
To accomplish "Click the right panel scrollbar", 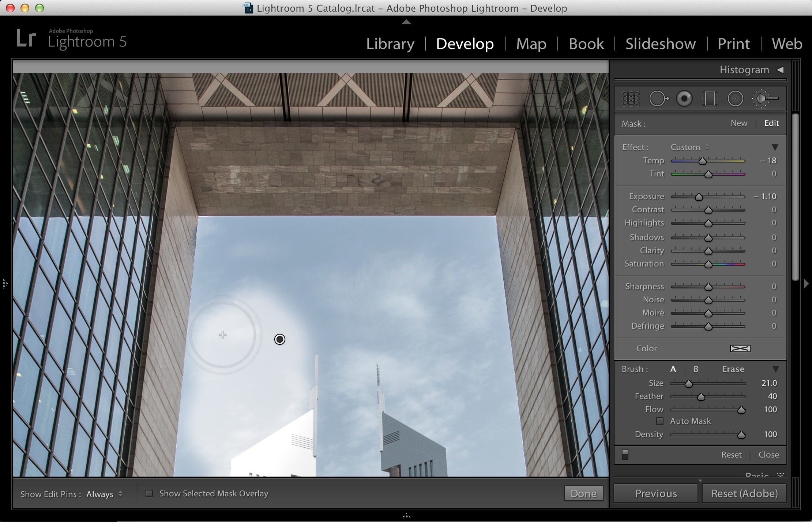I will pos(795,198).
